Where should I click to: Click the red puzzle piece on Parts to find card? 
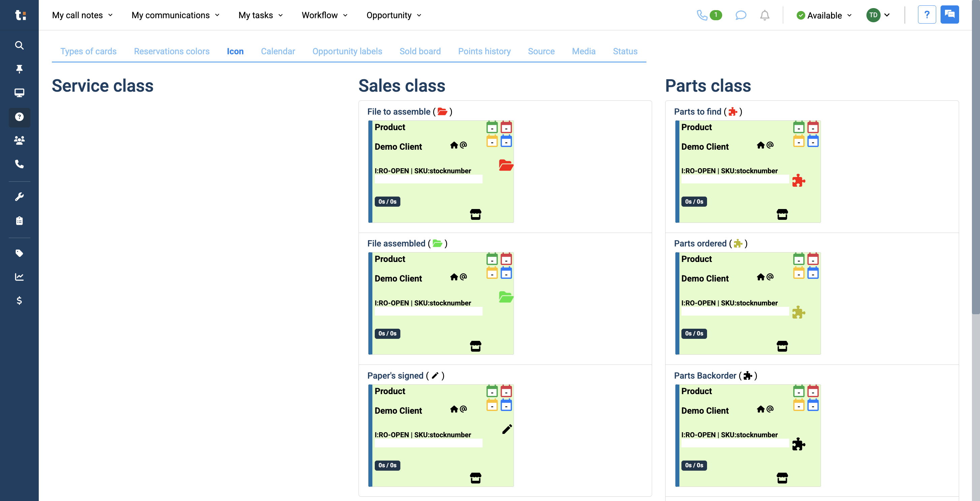click(799, 180)
